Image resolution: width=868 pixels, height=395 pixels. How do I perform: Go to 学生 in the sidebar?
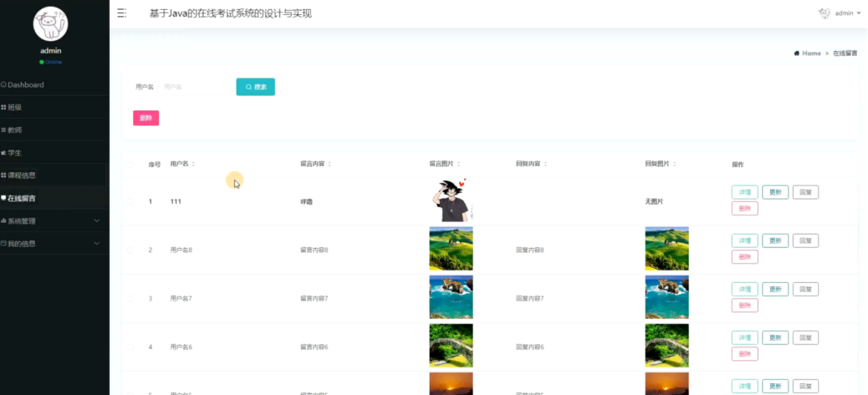[54, 153]
